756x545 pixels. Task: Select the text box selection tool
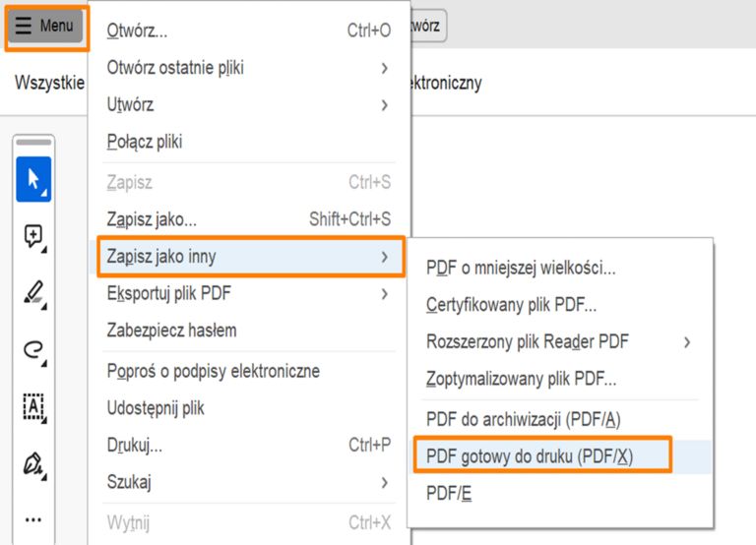tap(33, 405)
